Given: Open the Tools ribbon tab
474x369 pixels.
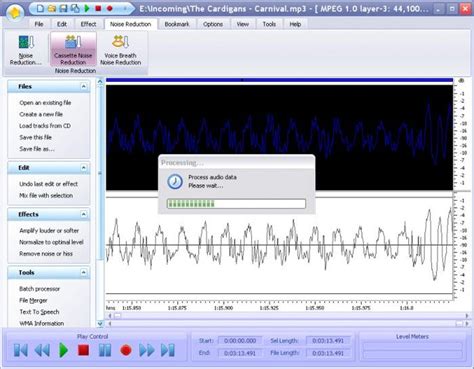Looking at the screenshot, I should 269,24.
